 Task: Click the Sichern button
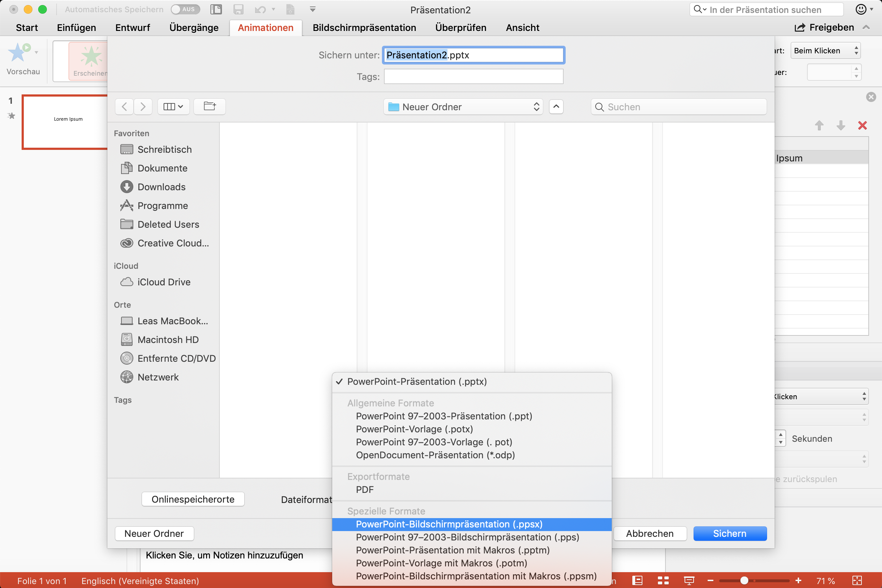pos(730,534)
